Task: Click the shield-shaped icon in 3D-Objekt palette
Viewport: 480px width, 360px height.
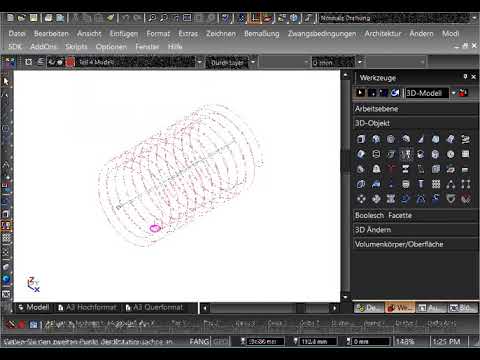Action: [x=451, y=199]
